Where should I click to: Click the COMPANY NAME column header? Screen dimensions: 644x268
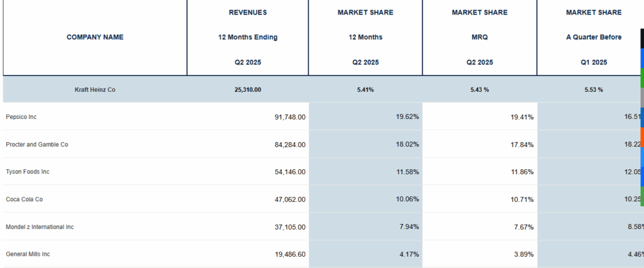[95, 37]
